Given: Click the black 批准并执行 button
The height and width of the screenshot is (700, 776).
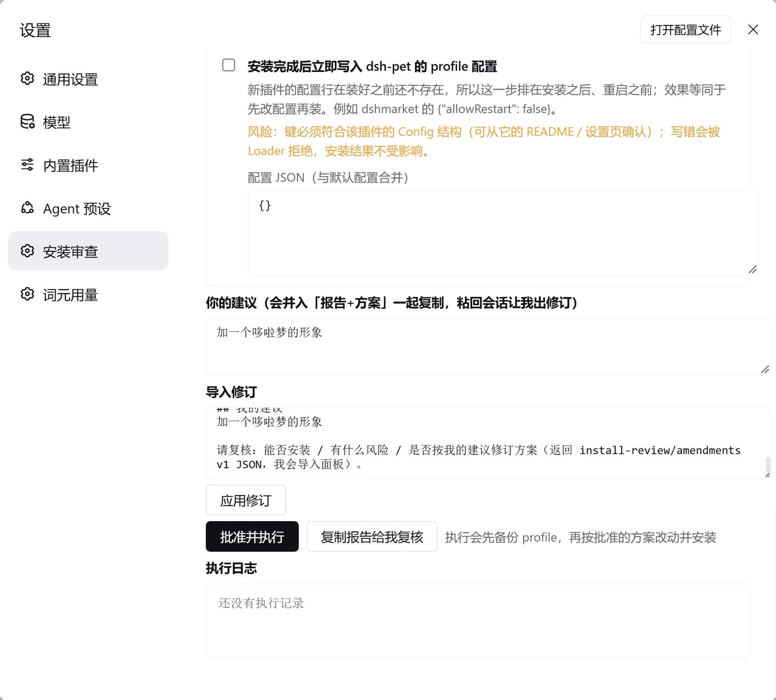Looking at the screenshot, I should [x=252, y=537].
